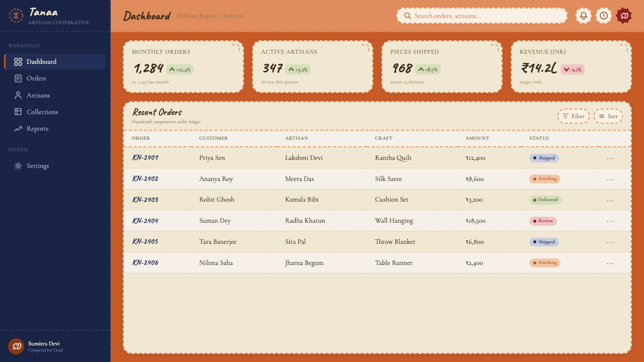Open row menu for order KN-2404

pos(610,221)
